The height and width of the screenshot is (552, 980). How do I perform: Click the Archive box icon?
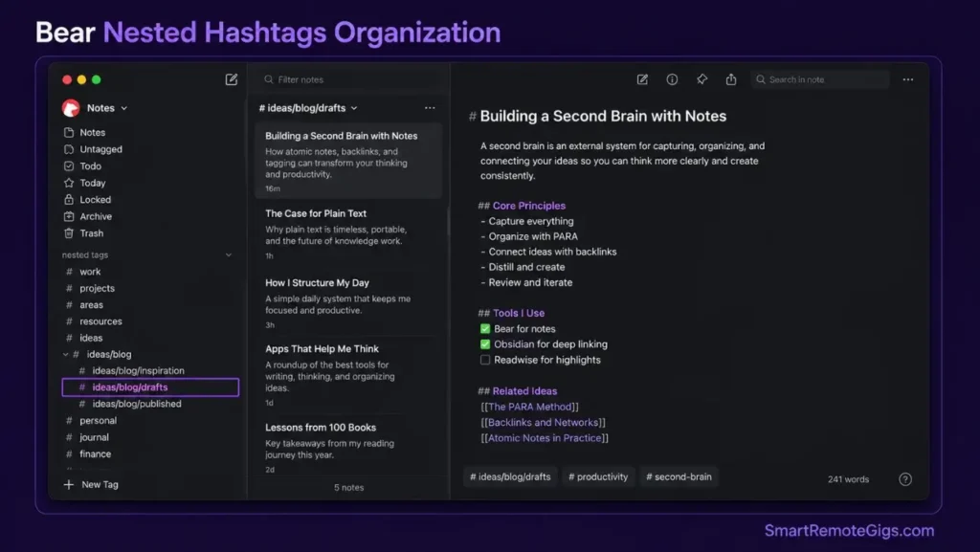69,216
